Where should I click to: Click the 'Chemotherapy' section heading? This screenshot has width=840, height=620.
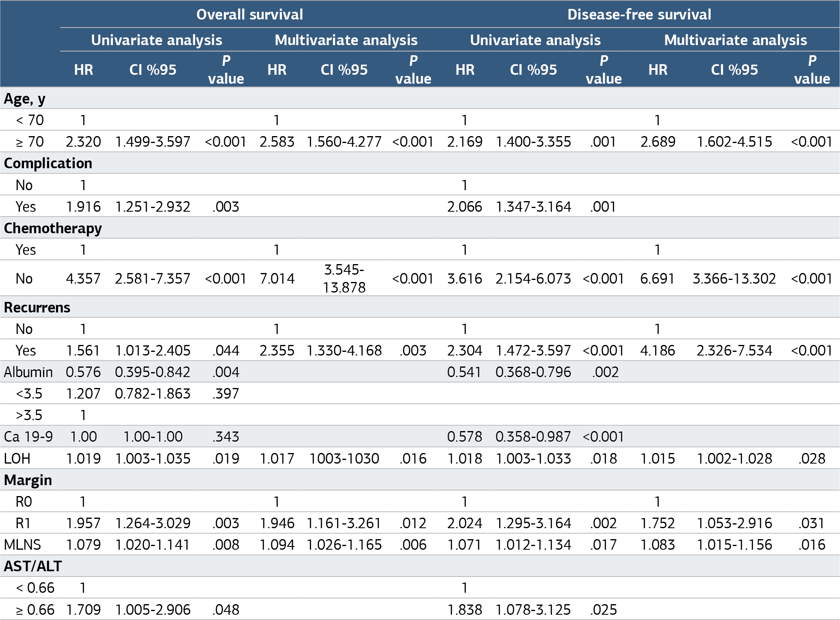[53, 228]
